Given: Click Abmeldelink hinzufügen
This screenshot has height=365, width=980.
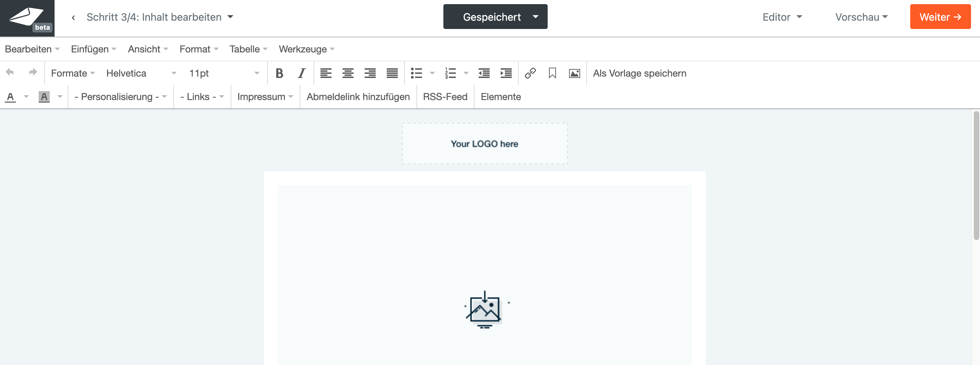Looking at the screenshot, I should point(358,97).
